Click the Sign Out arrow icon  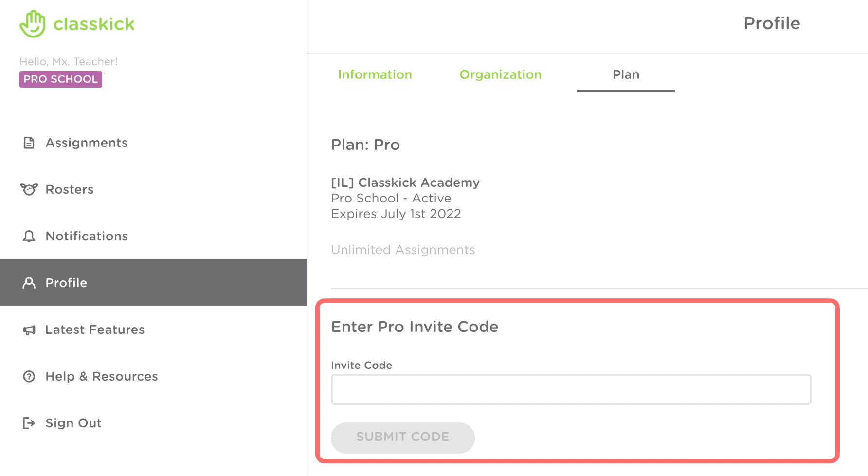click(29, 423)
